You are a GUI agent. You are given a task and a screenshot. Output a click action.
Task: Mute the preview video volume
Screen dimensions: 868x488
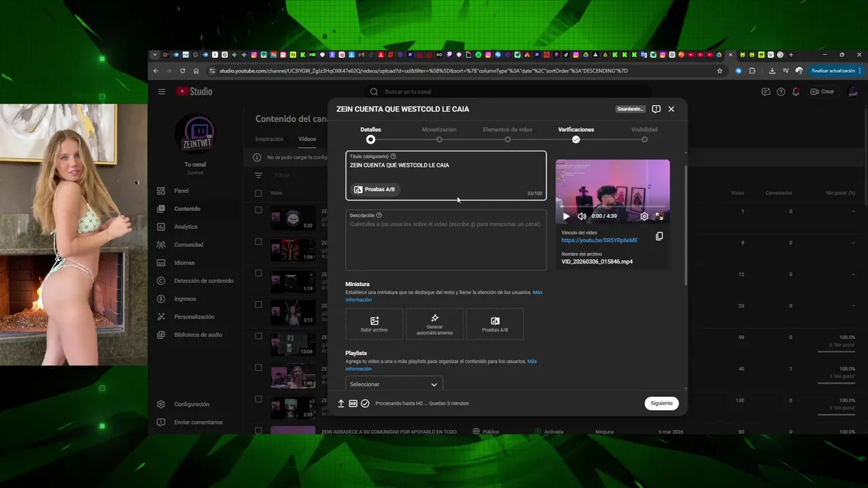coord(582,216)
